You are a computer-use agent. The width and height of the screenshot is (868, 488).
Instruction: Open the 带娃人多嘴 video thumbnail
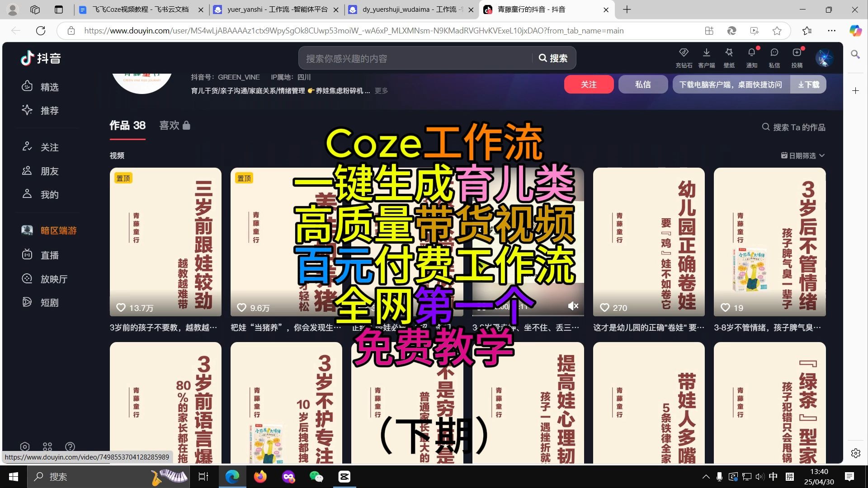649,403
